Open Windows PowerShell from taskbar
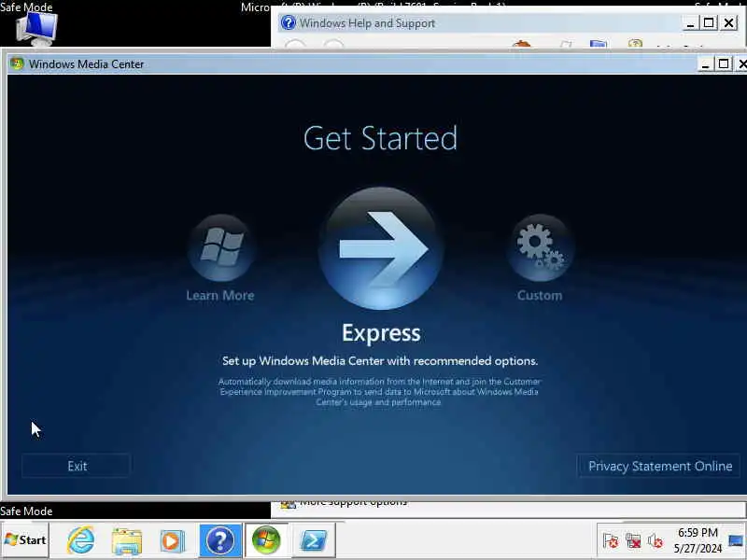The image size is (747, 560). pyautogui.click(x=313, y=540)
